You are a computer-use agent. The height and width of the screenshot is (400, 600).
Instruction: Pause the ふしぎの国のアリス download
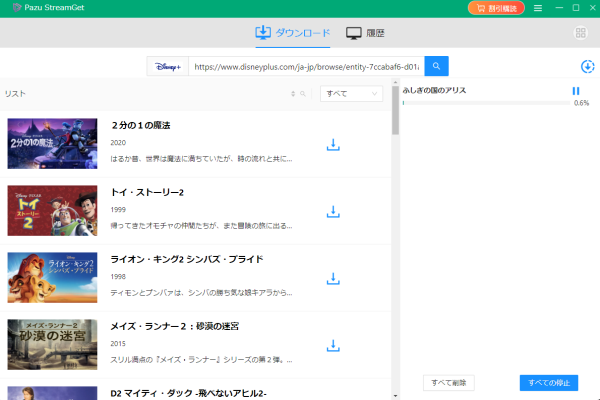click(x=576, y=91)
